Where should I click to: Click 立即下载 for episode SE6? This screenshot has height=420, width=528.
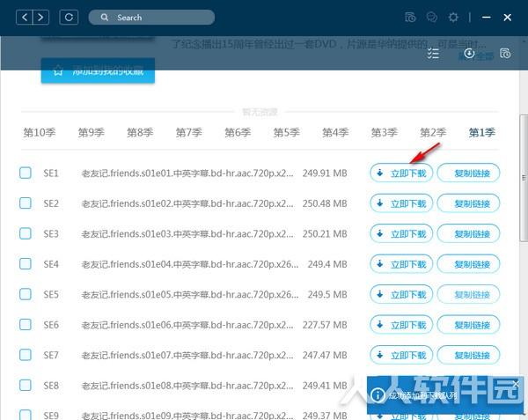pyautogui.click(x=401, y=325)
